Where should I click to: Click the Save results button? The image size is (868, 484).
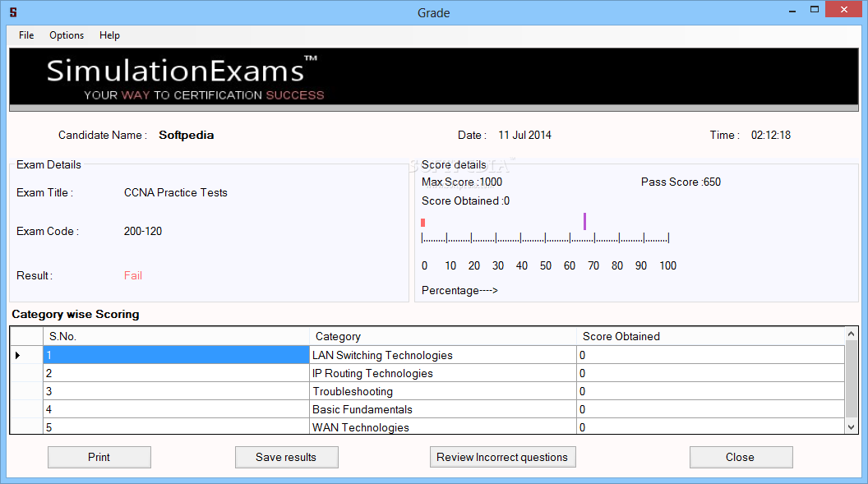pyautogui.click(x=286, y=457)
